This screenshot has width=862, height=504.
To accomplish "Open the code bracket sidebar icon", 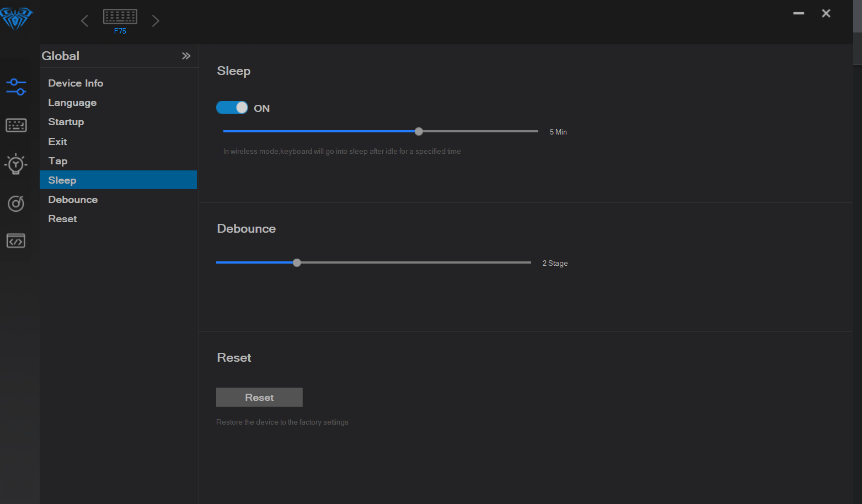I will tap(16, 241).
